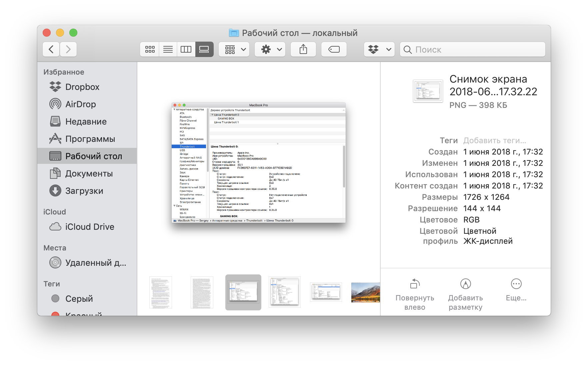
Task: Click the window title Рабочий стол — локальный
Action: click(x=300, y=33)
